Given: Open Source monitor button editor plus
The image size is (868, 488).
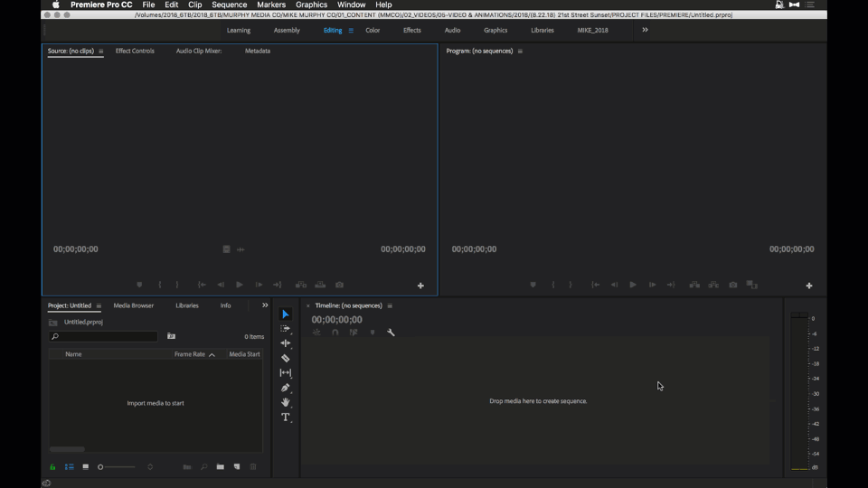Looking at the screenshot, I should 420,286.
